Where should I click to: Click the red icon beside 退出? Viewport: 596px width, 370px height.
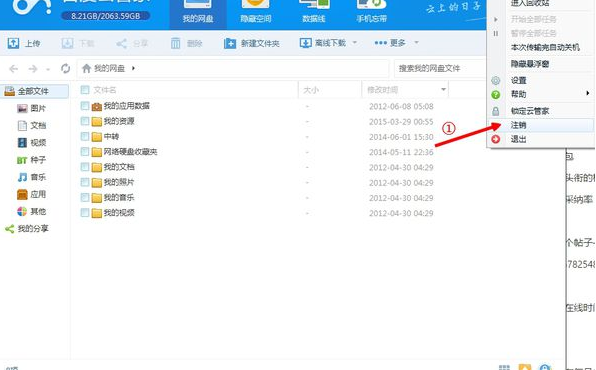coord(496,139)
